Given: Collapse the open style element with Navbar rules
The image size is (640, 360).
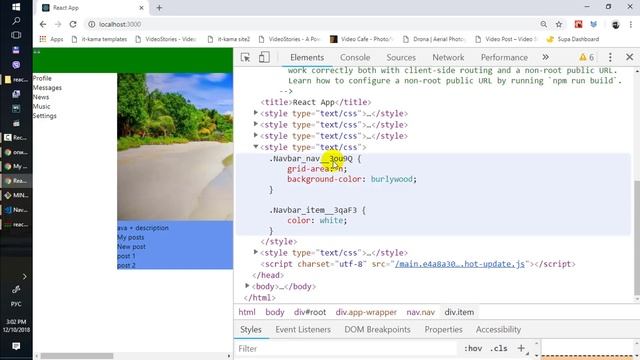Looking at the screenshot, I should (256, 147).
